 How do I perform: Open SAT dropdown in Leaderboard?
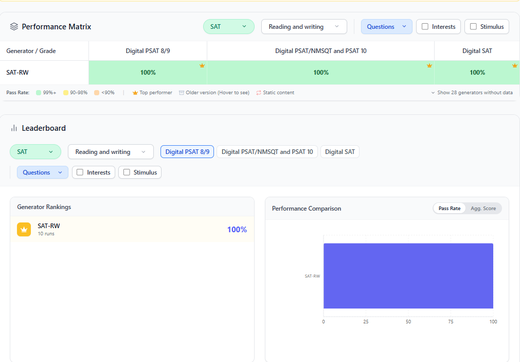click(35, 152)
